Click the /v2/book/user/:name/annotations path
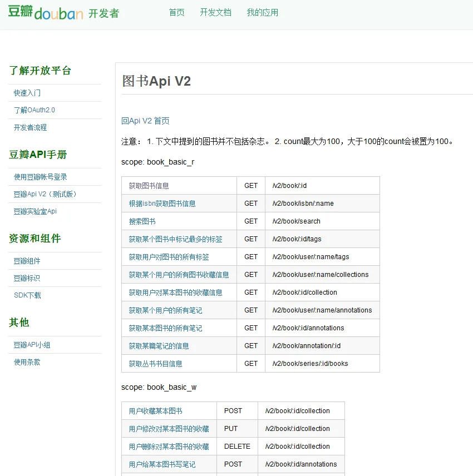This screenshot has height=476, width=473. (322, 310)
